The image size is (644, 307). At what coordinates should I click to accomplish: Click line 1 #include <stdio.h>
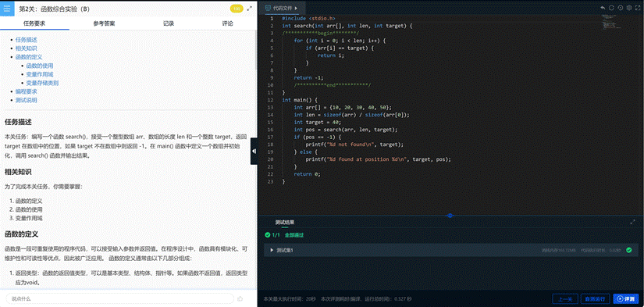click(x=308, y=19)
